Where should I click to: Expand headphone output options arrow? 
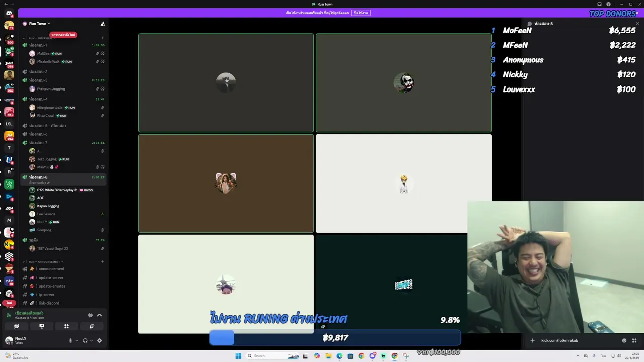pyautogui.click(x=91, y=341)
